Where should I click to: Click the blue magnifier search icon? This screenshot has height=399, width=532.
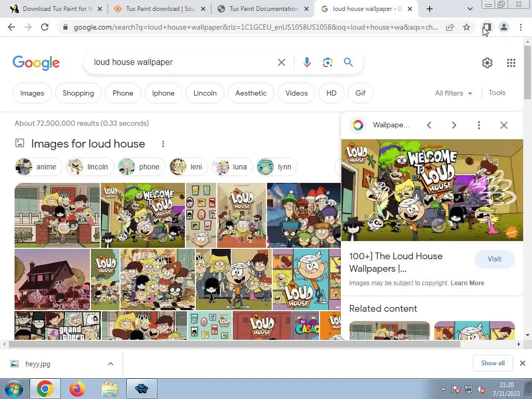tap(348, 62)
